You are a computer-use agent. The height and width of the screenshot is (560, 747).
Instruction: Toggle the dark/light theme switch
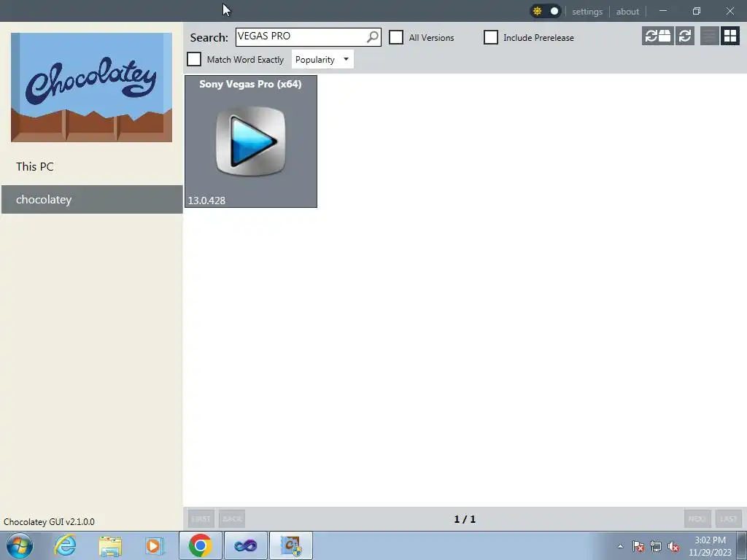click(x=546, y=11)
